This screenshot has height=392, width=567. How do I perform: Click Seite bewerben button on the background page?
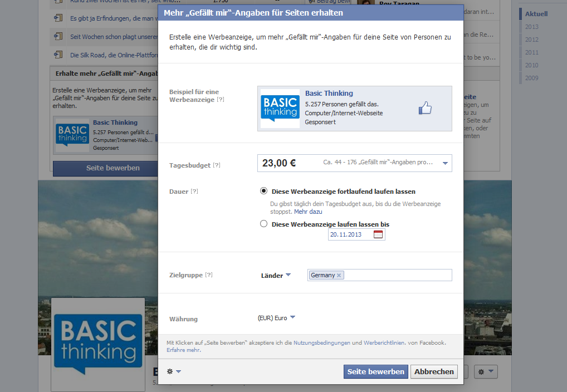pyautogui.click(x=105, y=168)
